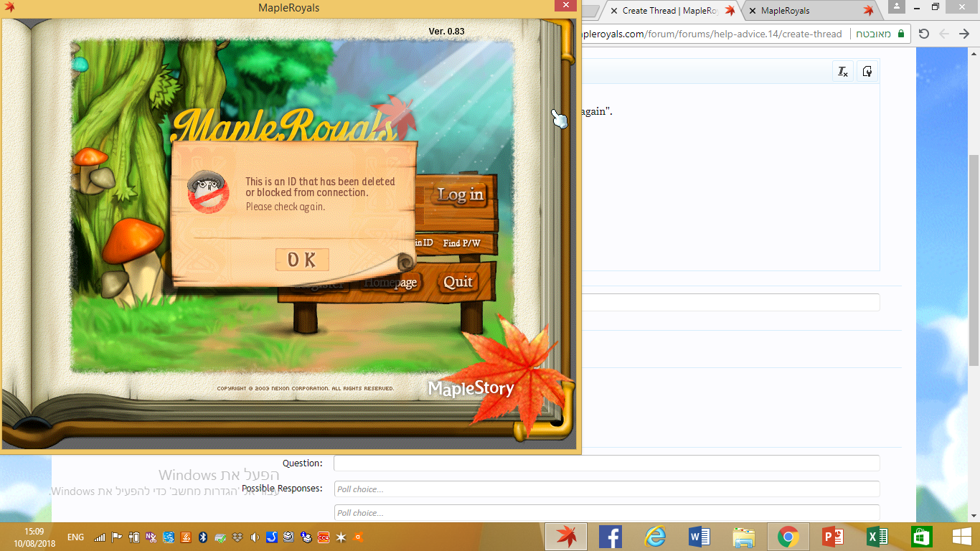This screenshot has width=980, height=551.
Task: Open Facebook app from the taskbar
Action: click(610, 537)
